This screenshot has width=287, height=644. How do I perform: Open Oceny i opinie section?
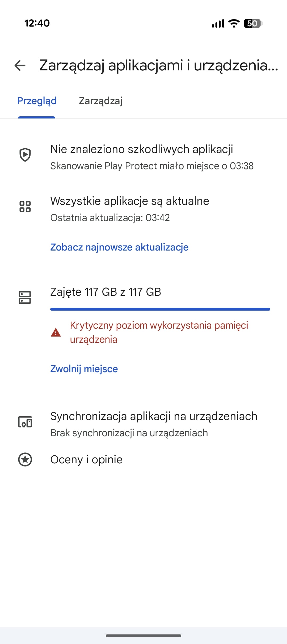click(x=86, y=460)
